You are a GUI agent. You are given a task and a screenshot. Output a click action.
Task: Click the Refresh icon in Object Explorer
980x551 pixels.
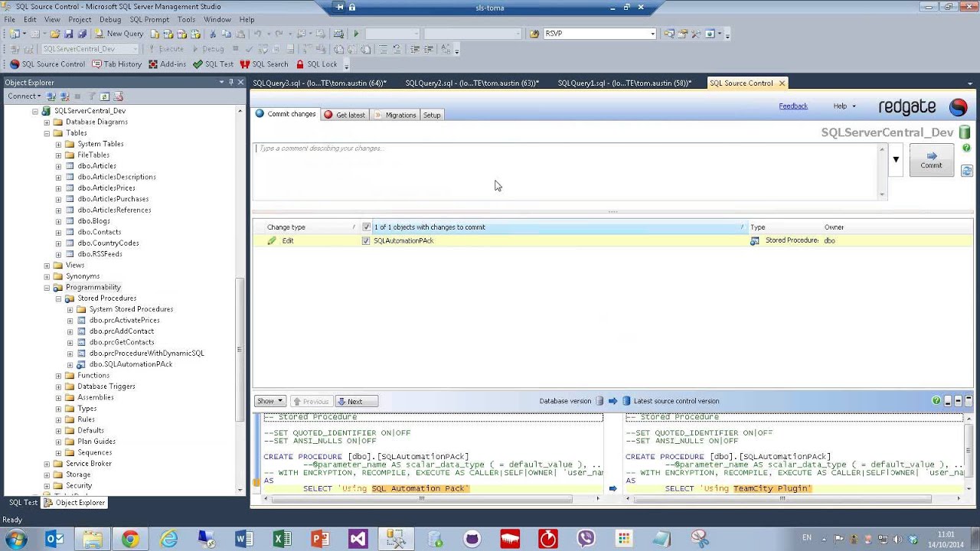(x=105, y=96)
